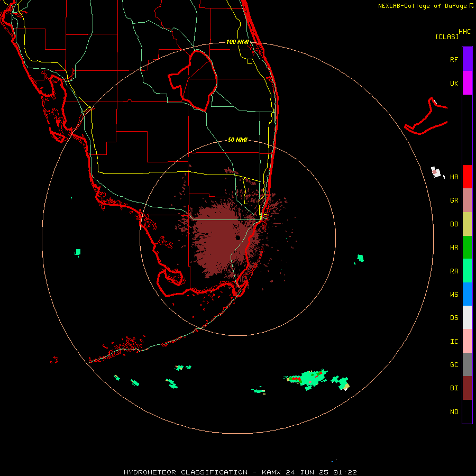Click the [CLAS] units label
The image size is (476, 476).
click(447, 36)
